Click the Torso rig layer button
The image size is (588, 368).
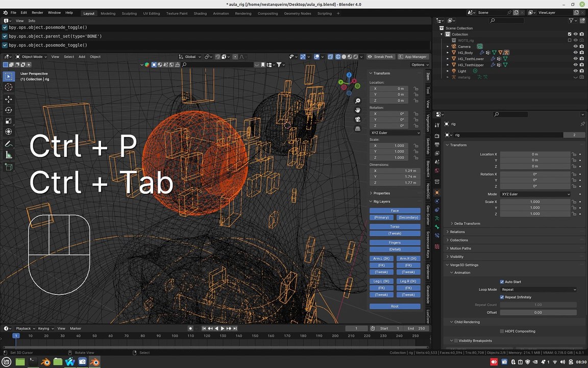point(395,227)
